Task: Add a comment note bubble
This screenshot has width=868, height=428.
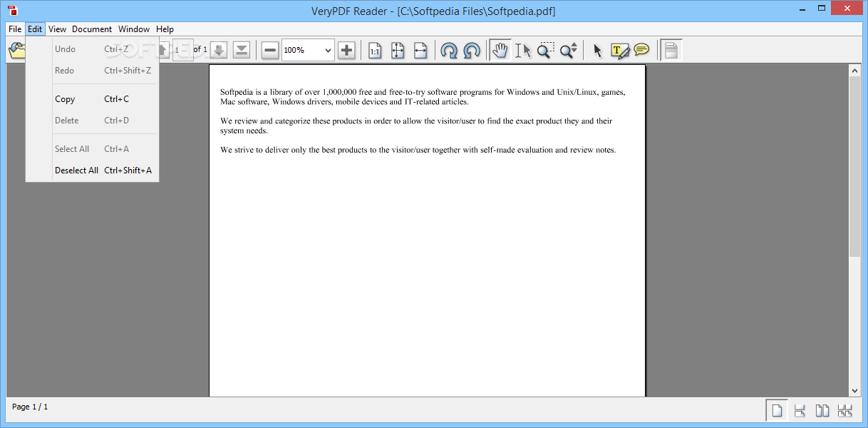Action: [642, 50]
